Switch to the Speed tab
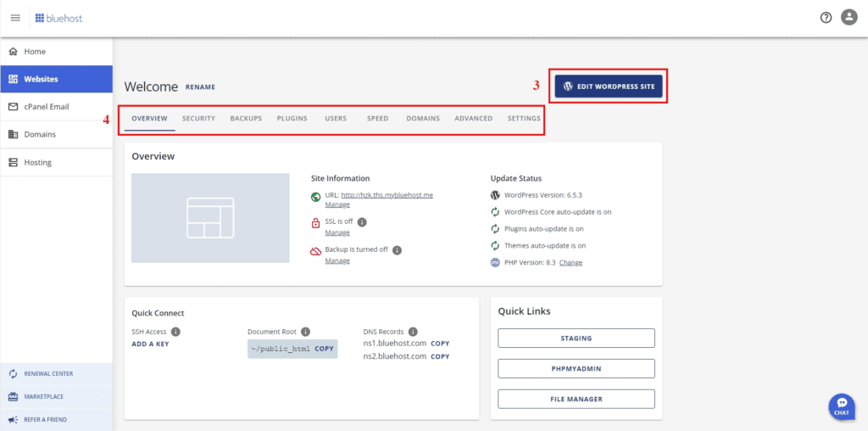This screenshot has height=431, width=868. tap(377, 119)
